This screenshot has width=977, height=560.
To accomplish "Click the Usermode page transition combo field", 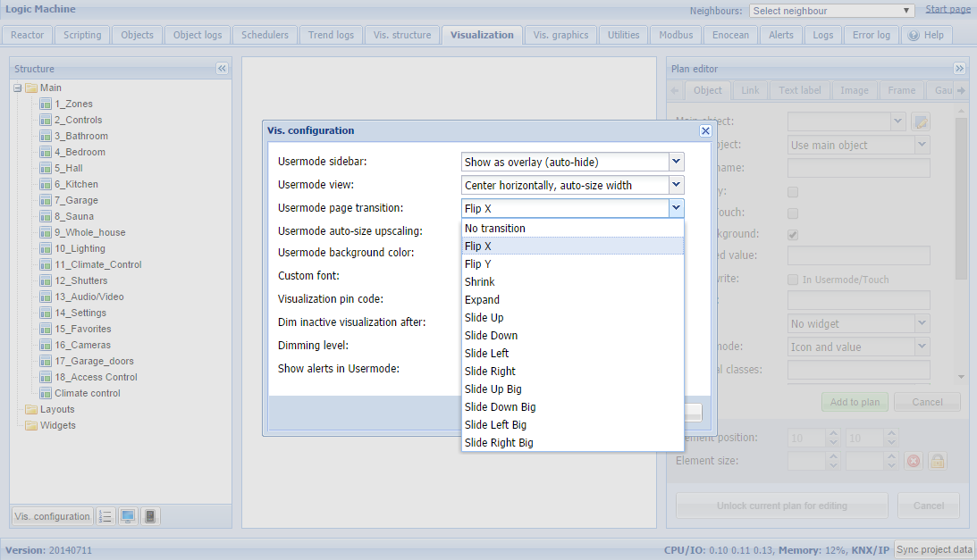I will 565,208.
